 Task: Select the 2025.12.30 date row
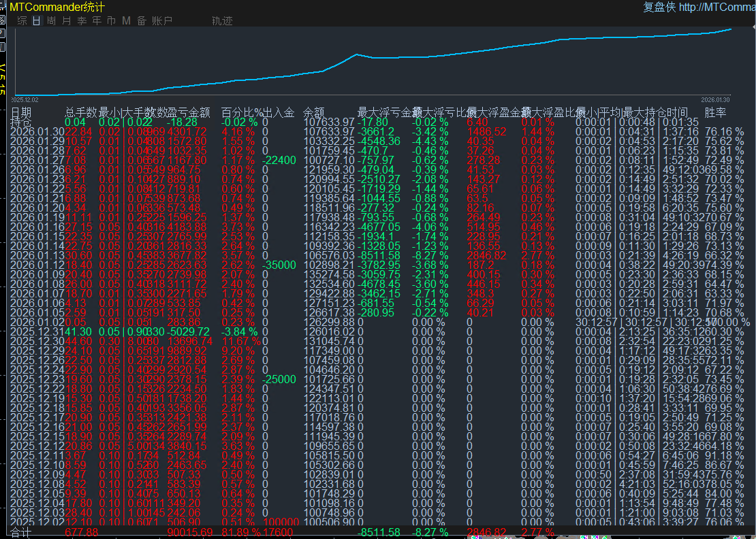click(378, 341)
